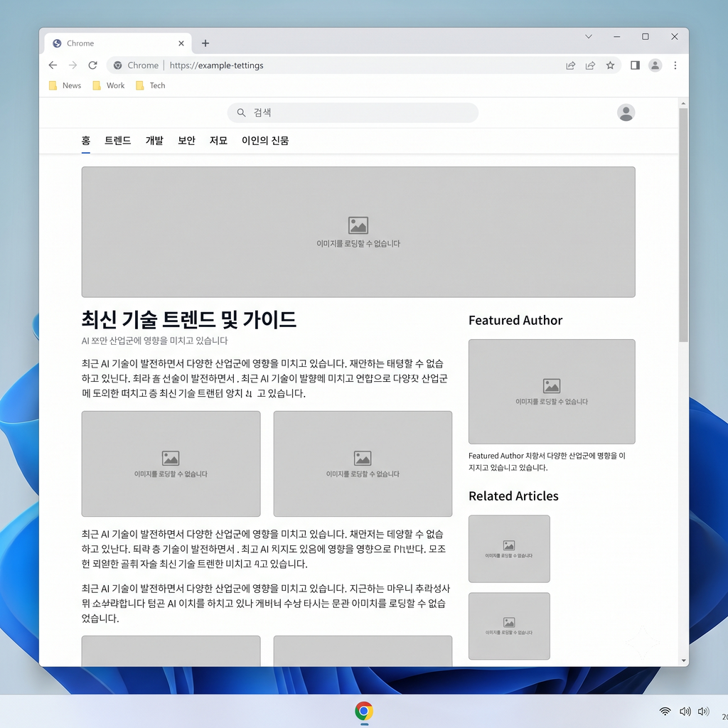Screen dimensions: 728x728
Task: Select the 이인의 진뭄 navigation tab
Action: tap(265, 141)
